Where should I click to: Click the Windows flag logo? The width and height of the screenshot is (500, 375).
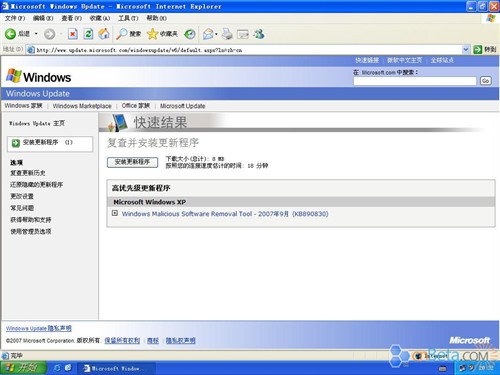coord(14,76)
